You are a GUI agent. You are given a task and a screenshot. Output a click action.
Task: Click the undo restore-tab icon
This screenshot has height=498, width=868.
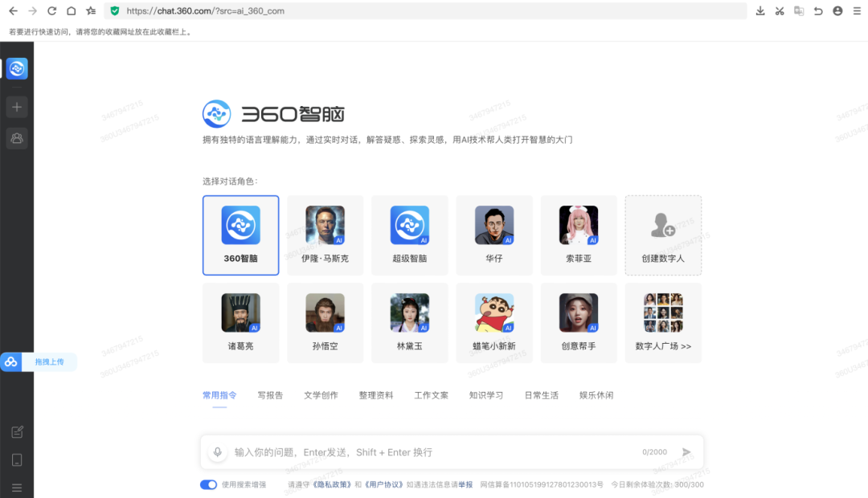818,11
